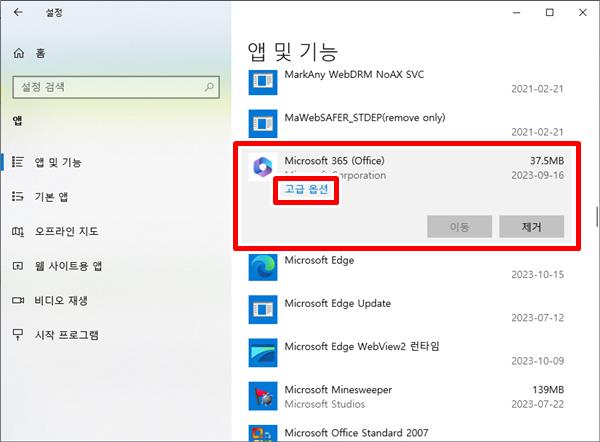
Task: Click the 2023-09-16 install date
Action: tap(538, 175)
